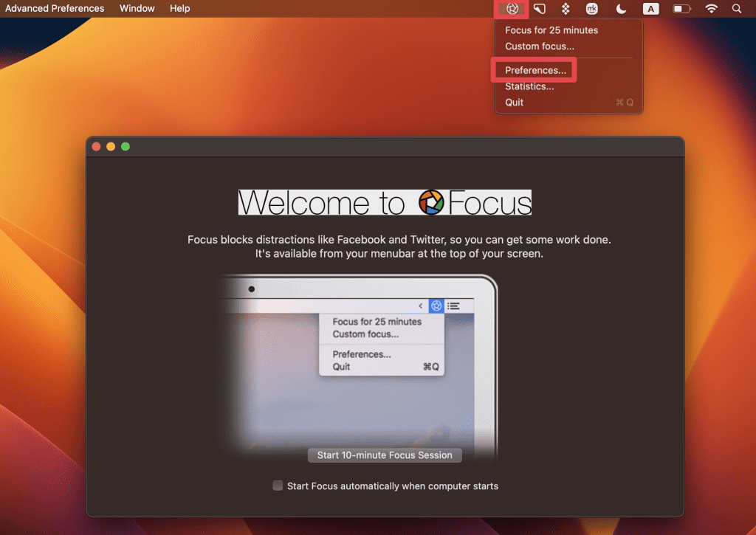Image resolution: width=756 pixels, height=535 pixels.
Task: Click text 'Focus blocks distractions like Facebook and Twitter'
Action: click(315, 240)
